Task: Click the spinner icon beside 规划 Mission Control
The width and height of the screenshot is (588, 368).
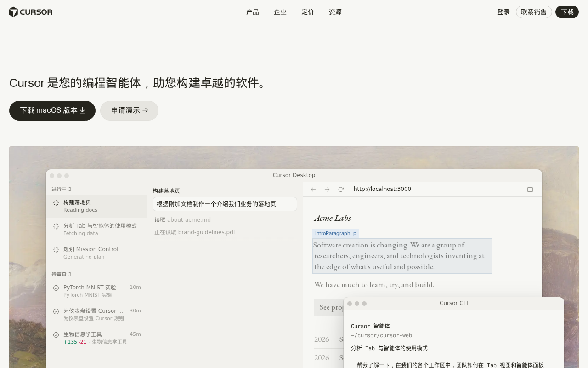Action: point(56,250)
